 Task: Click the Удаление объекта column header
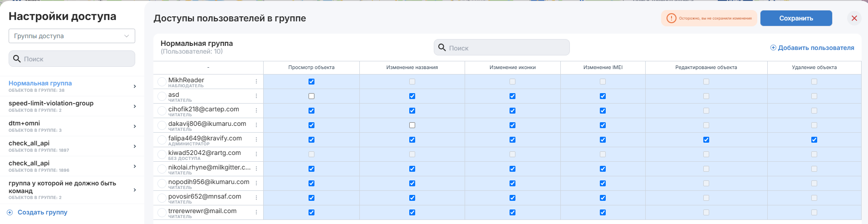coord(814,67)
